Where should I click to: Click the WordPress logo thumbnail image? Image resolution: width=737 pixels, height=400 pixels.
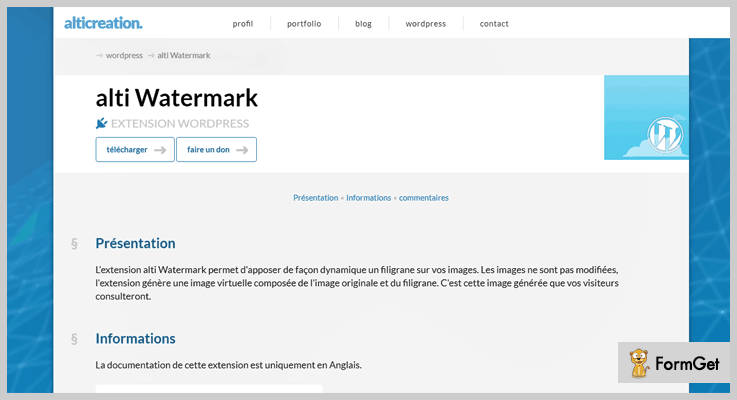pos(646,118)
